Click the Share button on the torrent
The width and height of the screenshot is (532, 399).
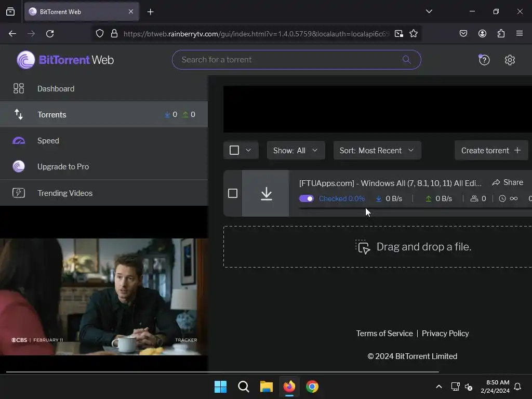(x=508, y=182)
